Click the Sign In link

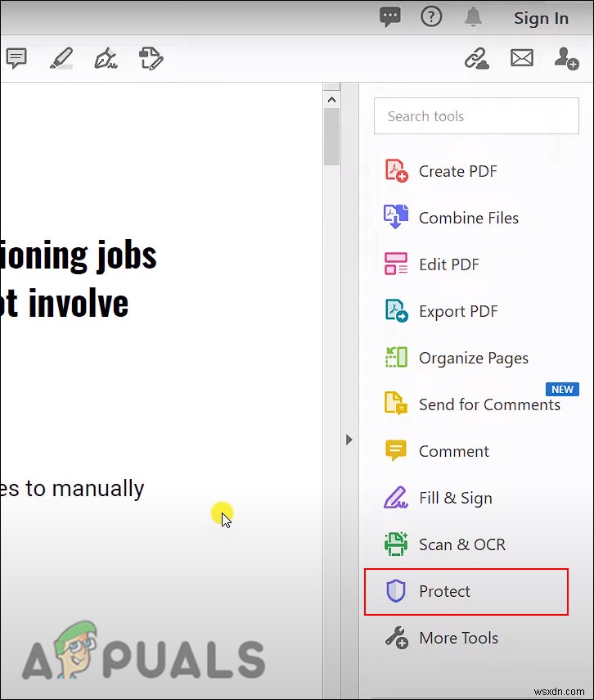(x=541, y=18)
